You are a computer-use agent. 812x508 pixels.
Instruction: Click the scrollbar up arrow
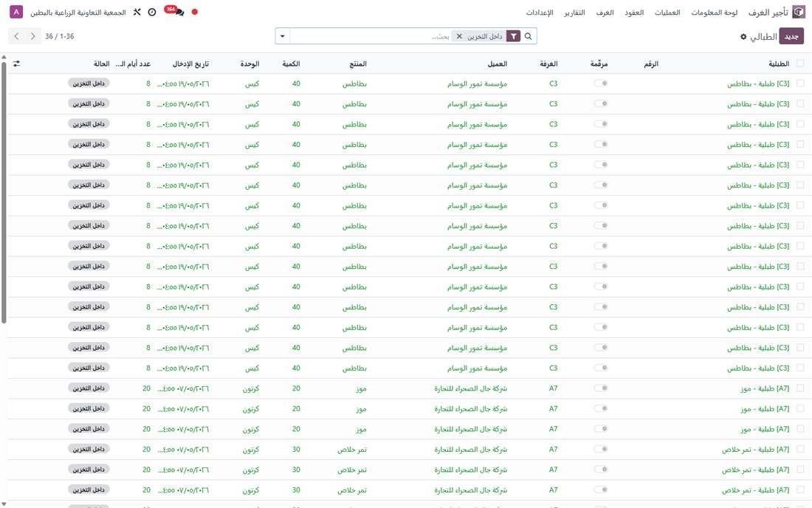click(x=4, y=57)
